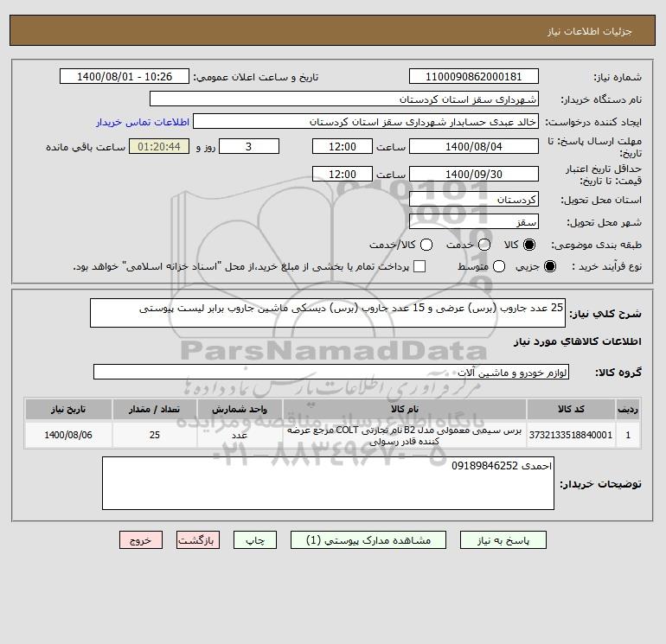This screenshot has width=666, height=644.
Task: Open the اطلاعات تماس خریدار link
Action: click(x=143, y=122)
